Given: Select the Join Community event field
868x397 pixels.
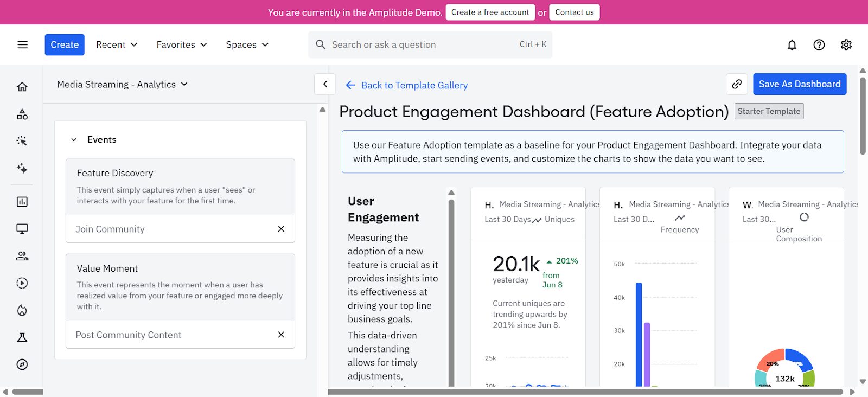Looking at the screenshot, I should pos(180,229).
